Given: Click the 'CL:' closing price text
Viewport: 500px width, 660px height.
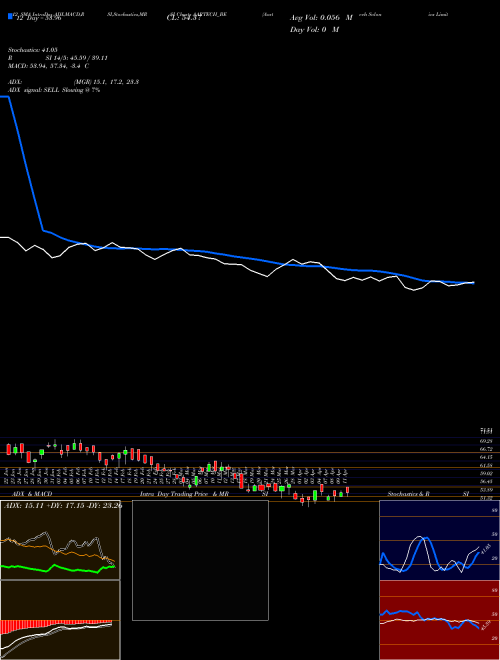Looking at the screenshot, I should click(182, 19).
